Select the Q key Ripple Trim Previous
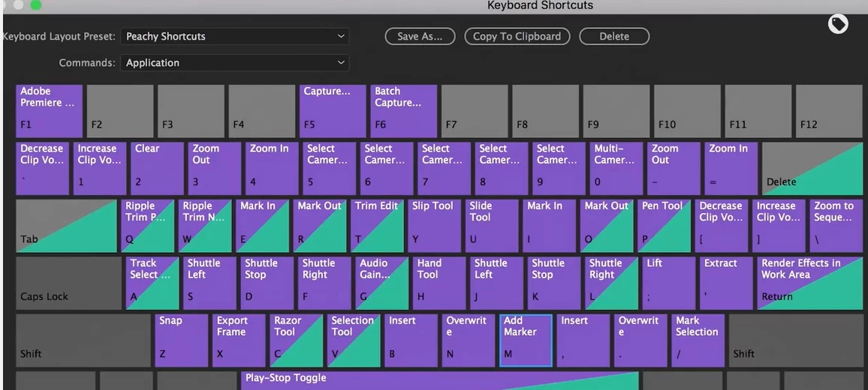Viewport: 868px width, 390px height. [x=148, y=226]
